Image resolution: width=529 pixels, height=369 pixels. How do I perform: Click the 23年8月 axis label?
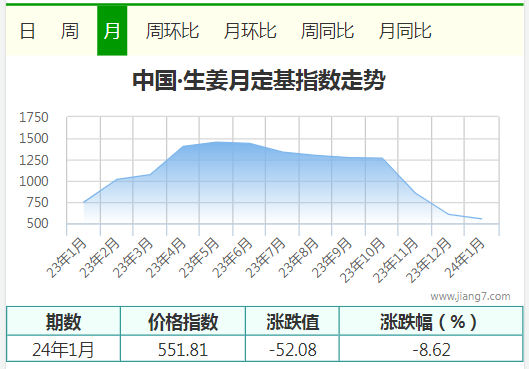(x=298, y=258)
